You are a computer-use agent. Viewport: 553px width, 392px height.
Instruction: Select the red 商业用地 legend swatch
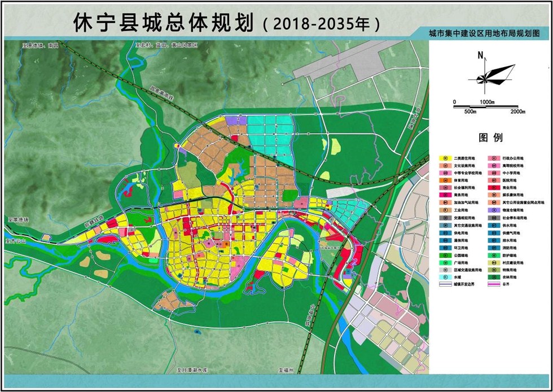[493, 187]
